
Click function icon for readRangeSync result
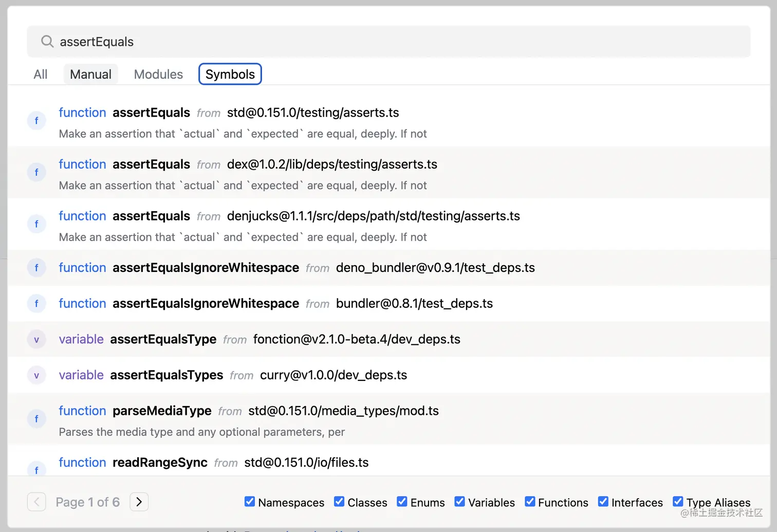36,468
